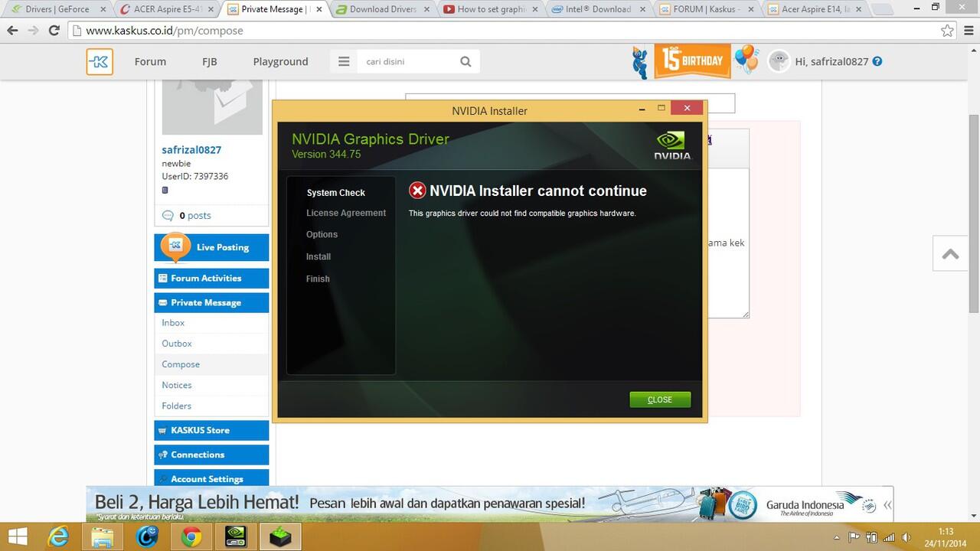Viewport: 980px width, 551px height.
Task: Minimize the NVIDIA Installer window
Action: click(x=642, y=109)
